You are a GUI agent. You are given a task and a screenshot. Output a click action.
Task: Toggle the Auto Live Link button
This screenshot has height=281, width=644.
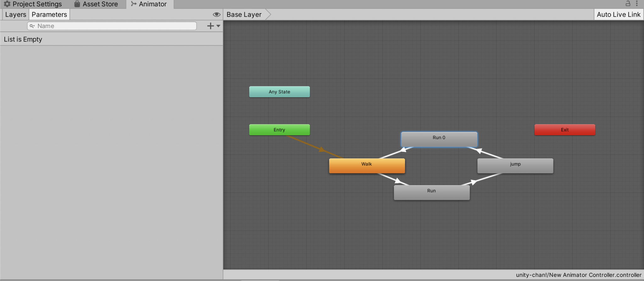[618, 14]
